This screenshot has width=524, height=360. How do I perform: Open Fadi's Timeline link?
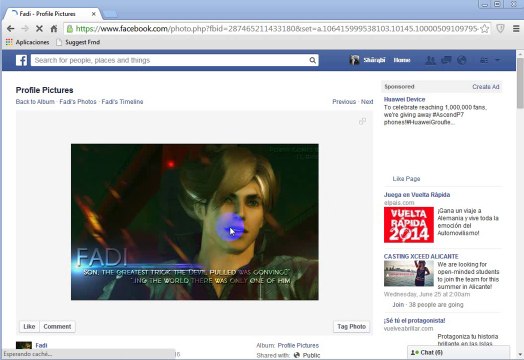(x=122, y=102)
